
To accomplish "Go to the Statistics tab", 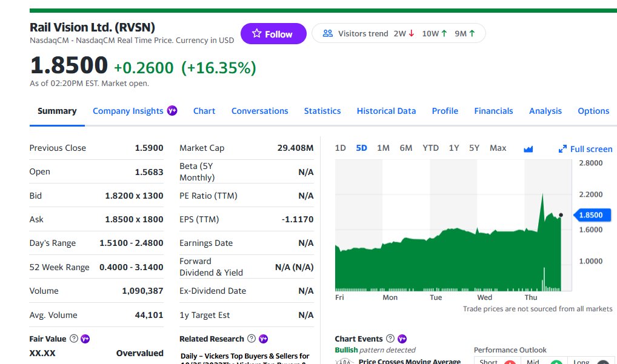I will pyautogui.click(x=322, y=111).
